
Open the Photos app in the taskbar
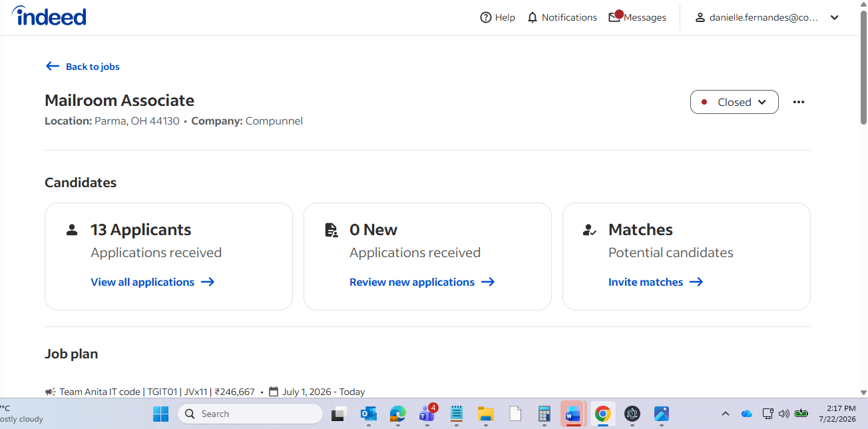[x=662, y=414]
